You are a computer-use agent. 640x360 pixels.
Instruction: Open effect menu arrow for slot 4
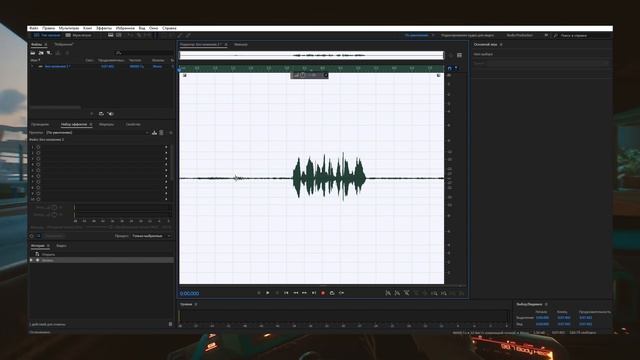[x=166, y=164]
